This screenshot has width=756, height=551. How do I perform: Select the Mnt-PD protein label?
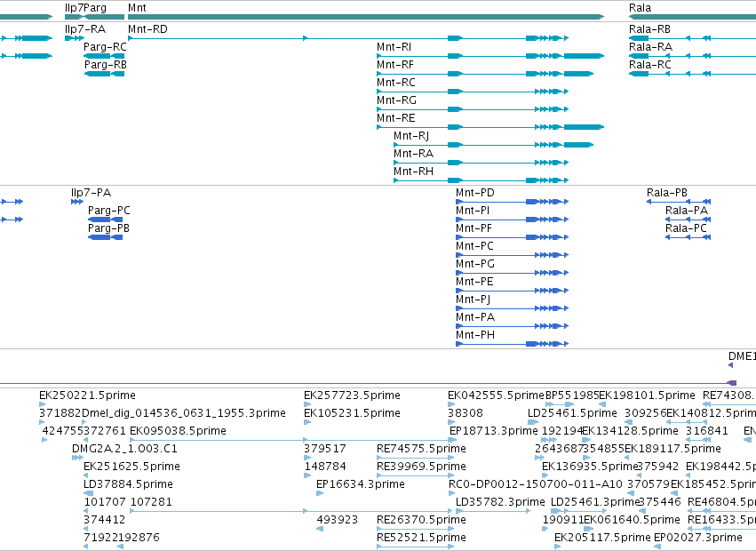pyautogui.click(x=475, y=193)
